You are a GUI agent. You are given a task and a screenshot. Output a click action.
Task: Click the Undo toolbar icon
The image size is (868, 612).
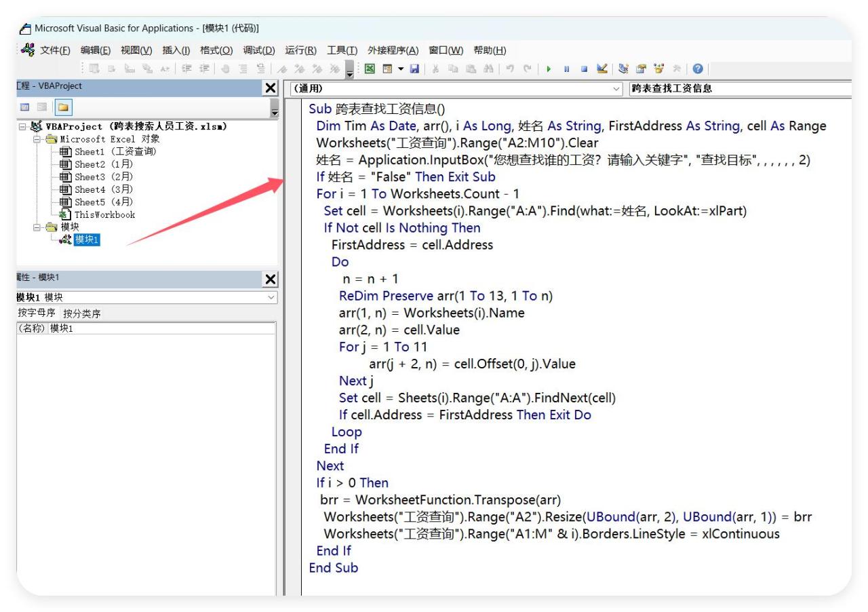[x=510, y=69]
